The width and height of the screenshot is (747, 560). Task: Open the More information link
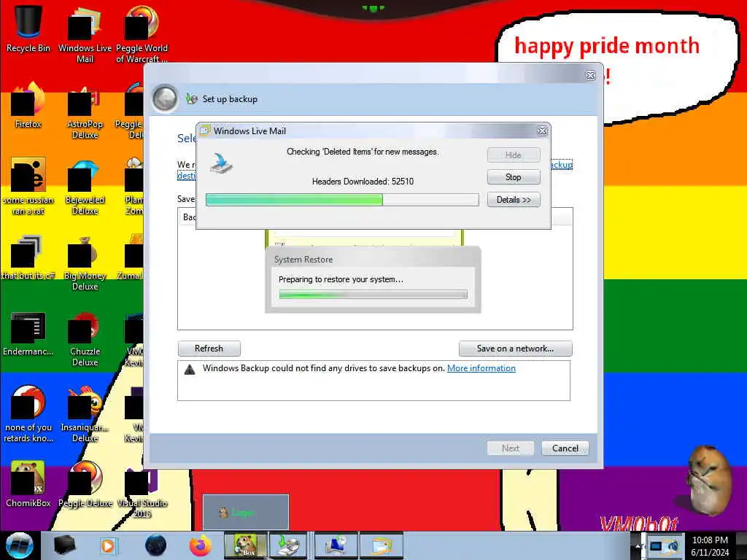point(481,368)
